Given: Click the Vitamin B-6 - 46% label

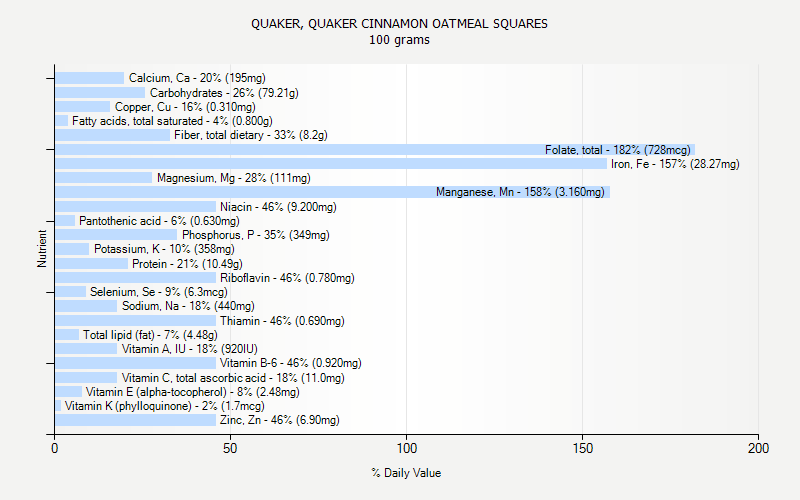Looking at the screenshot, I should 291,363.
